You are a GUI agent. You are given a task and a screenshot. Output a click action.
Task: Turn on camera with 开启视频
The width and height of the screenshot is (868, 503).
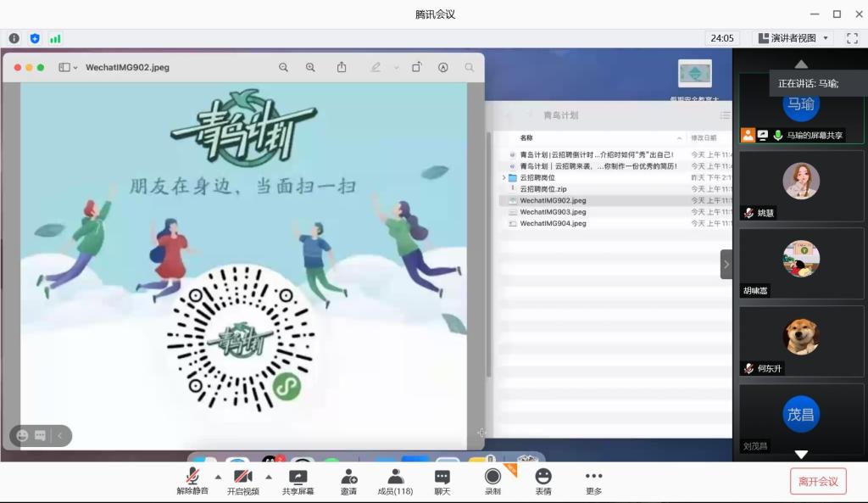point(242,481)
